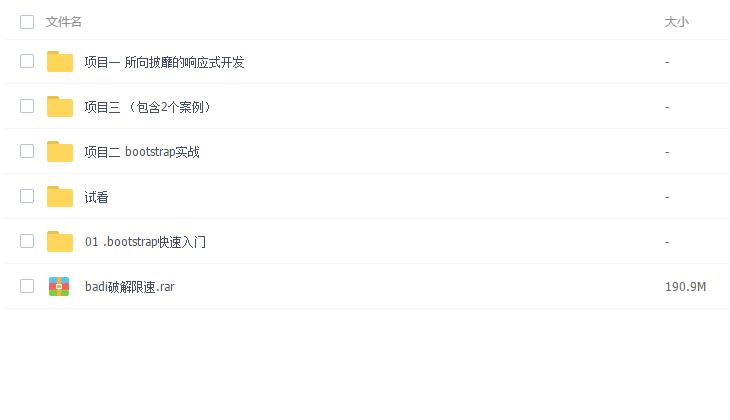Viewport: 730px width, 420px height.
Task: Mark the checkbox for 01 .bootstrap快速入门
Action: point(27,242)
